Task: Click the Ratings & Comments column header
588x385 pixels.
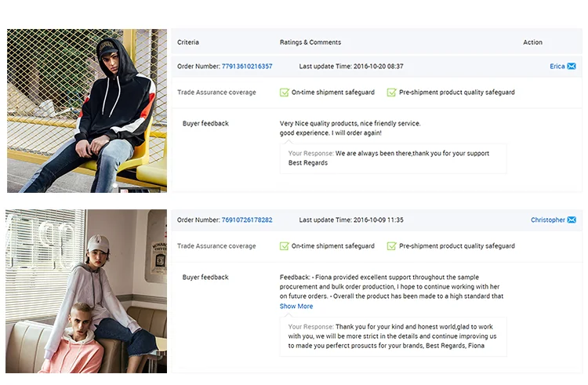Action: (x=310, y=42)
